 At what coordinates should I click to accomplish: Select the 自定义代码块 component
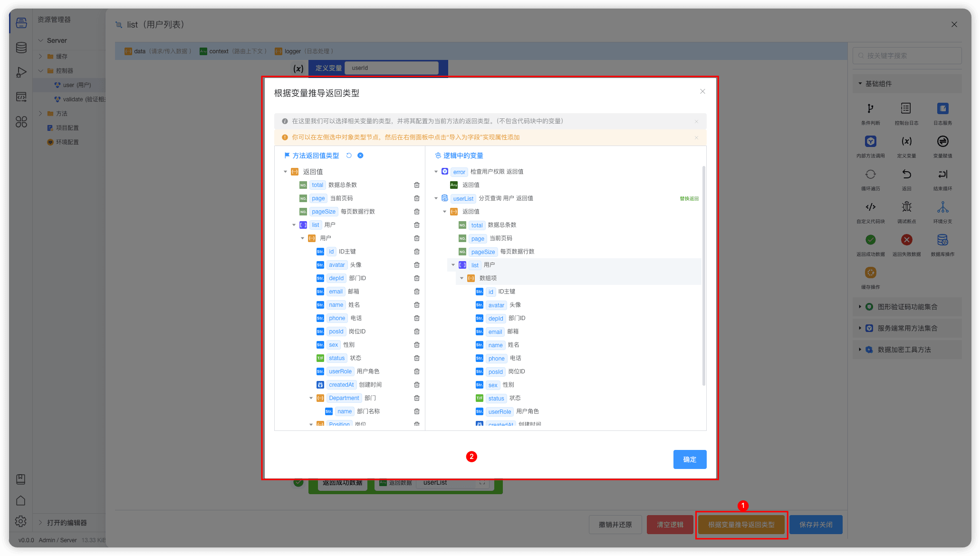870,213
